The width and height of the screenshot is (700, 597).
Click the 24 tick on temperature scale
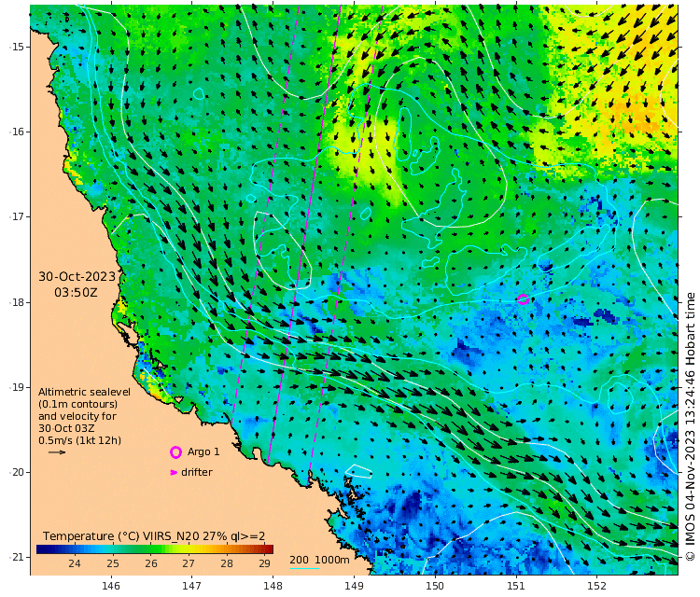[75, 563]
